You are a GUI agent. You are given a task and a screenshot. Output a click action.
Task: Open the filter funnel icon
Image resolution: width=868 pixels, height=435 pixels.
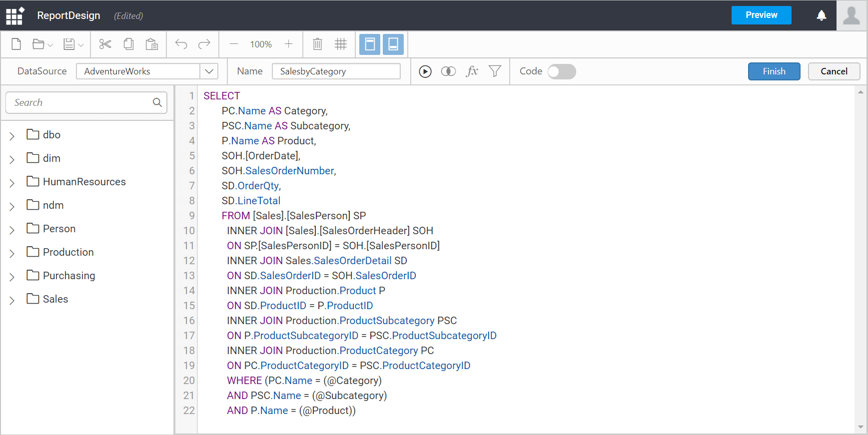[495, 71]
